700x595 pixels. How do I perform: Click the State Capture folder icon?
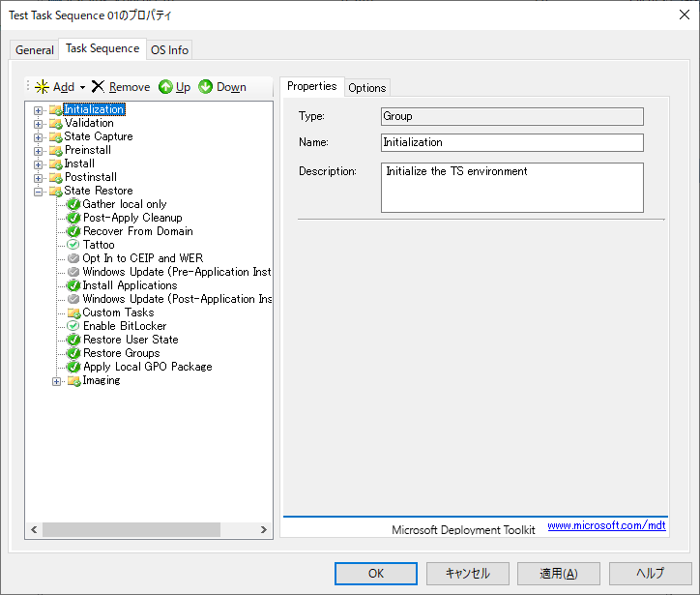[56, 137]
